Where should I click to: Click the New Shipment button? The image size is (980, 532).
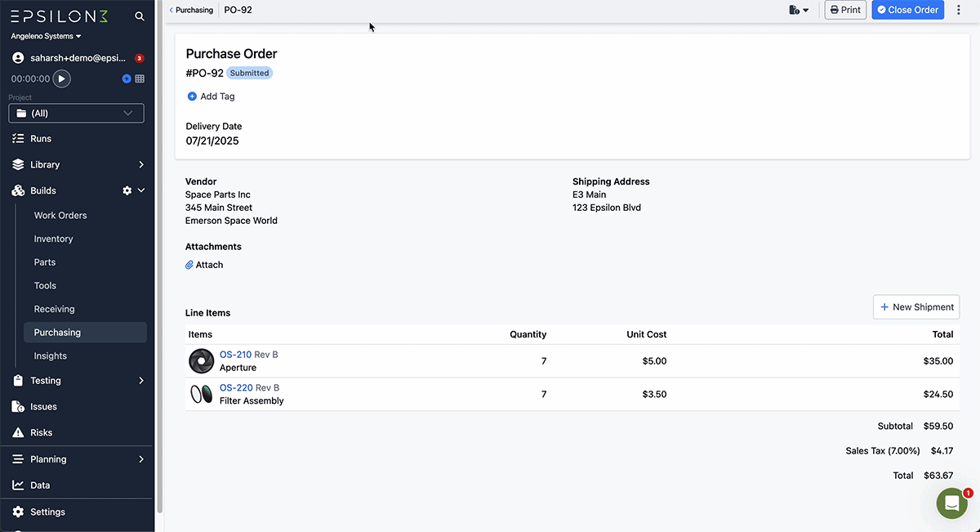(x=916, y=307)
